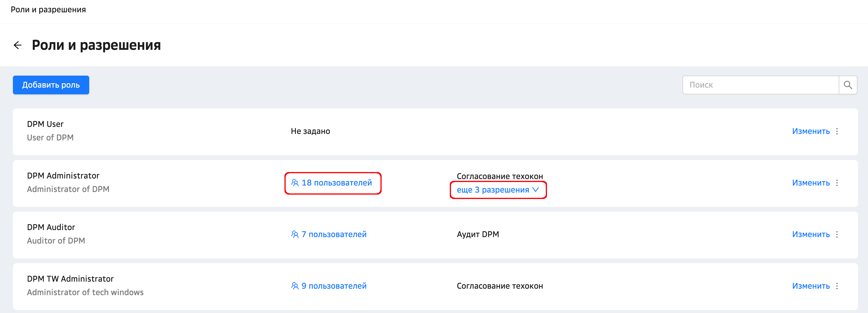Screen dimensions: 868x313
Task: Click 'Изменить' for DPM Auditor role
Action: (811, 234)
